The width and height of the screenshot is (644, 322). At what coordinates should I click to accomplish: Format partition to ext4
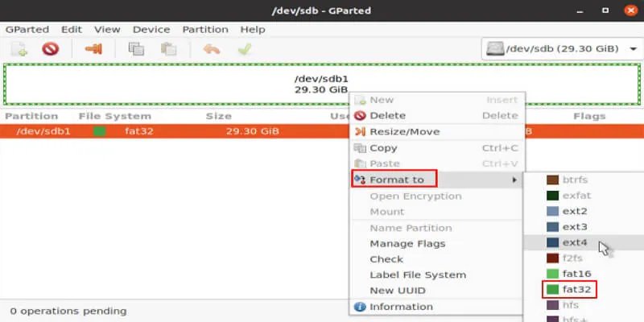[583, 243]
